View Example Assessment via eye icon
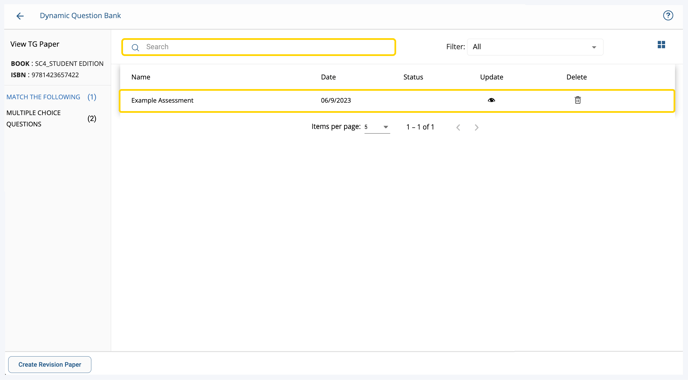688x380 pixels. pos(491,100)
